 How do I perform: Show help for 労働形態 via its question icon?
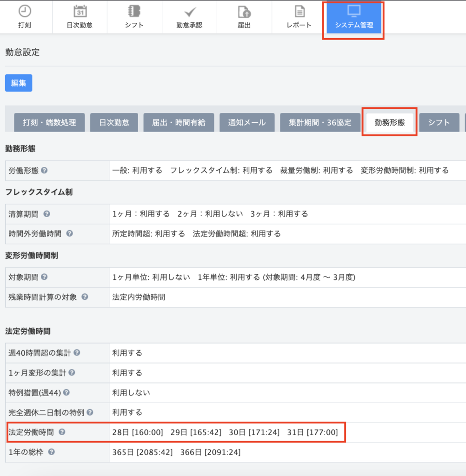click(45, 170)
